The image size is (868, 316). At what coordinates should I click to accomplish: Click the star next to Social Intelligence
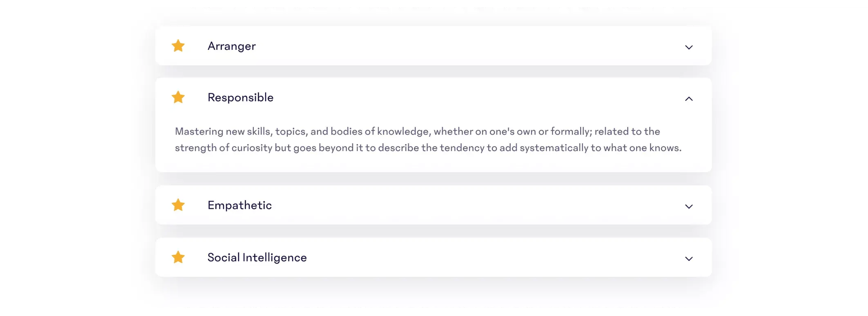(x=178, y=257)
